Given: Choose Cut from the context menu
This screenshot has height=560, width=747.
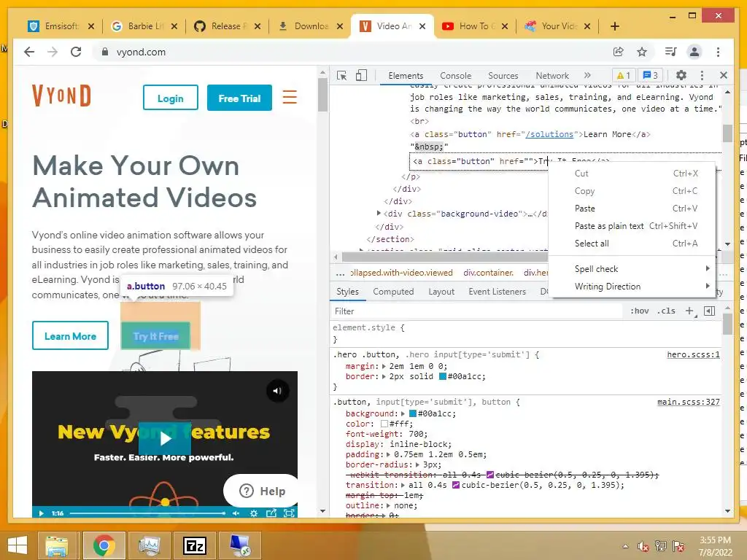Looking at the screenshot, I should (632, 174).
